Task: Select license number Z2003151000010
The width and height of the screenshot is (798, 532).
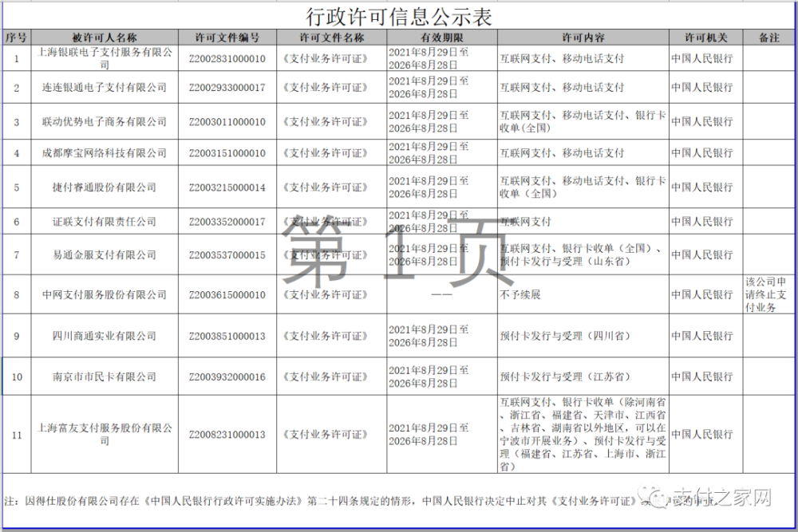Action: coord(227,153)
